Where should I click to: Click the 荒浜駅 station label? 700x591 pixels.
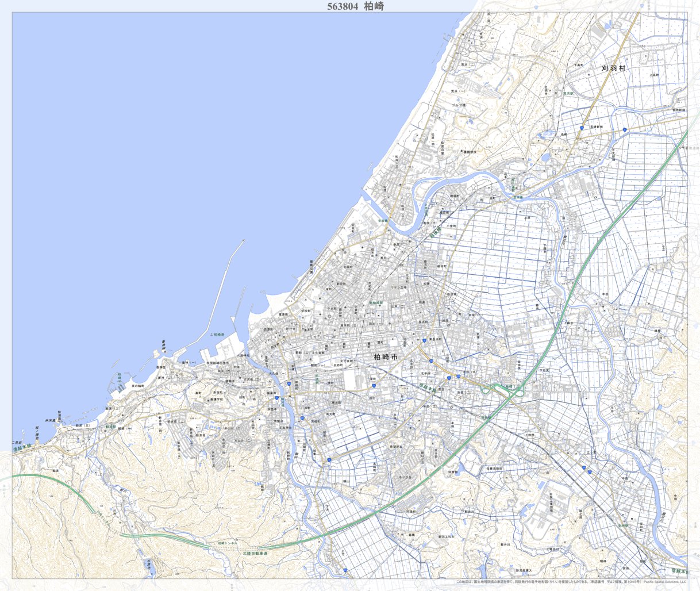click(568, 93)
